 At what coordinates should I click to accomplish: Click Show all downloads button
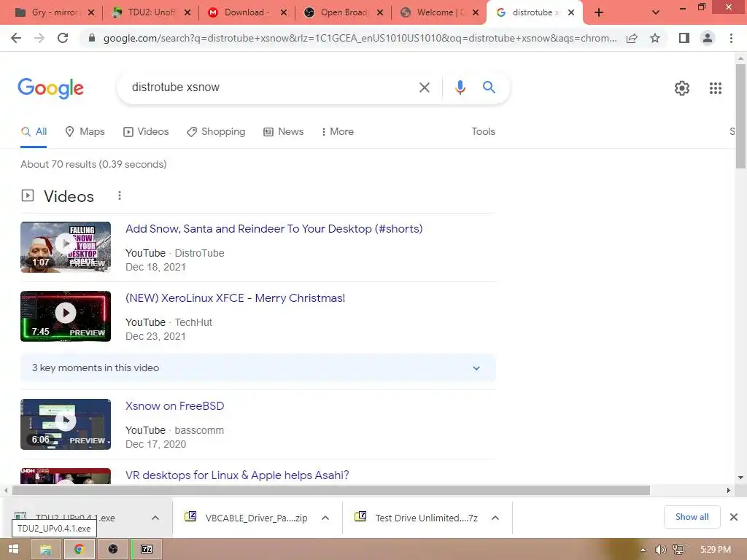point(692,517)
